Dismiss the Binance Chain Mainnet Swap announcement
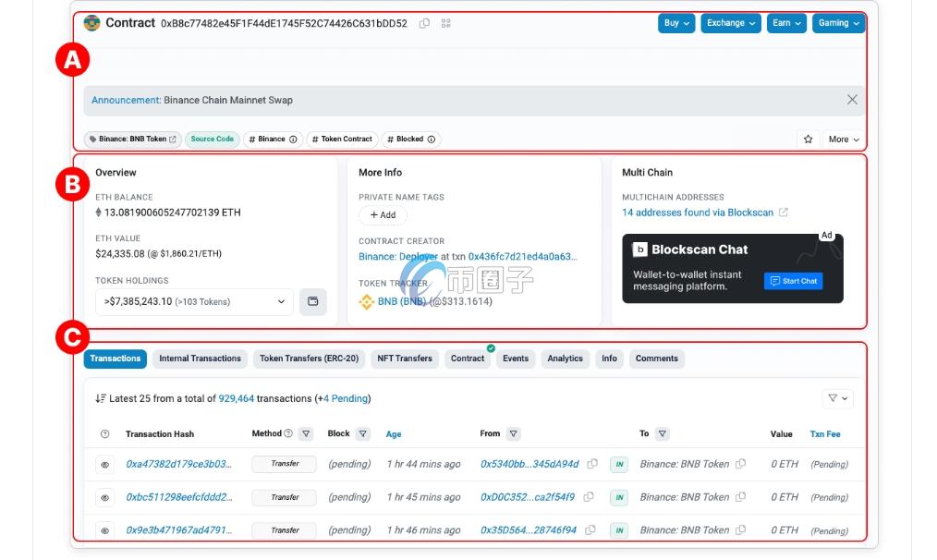Screen dimensions: 937x560 coord(852,100)
